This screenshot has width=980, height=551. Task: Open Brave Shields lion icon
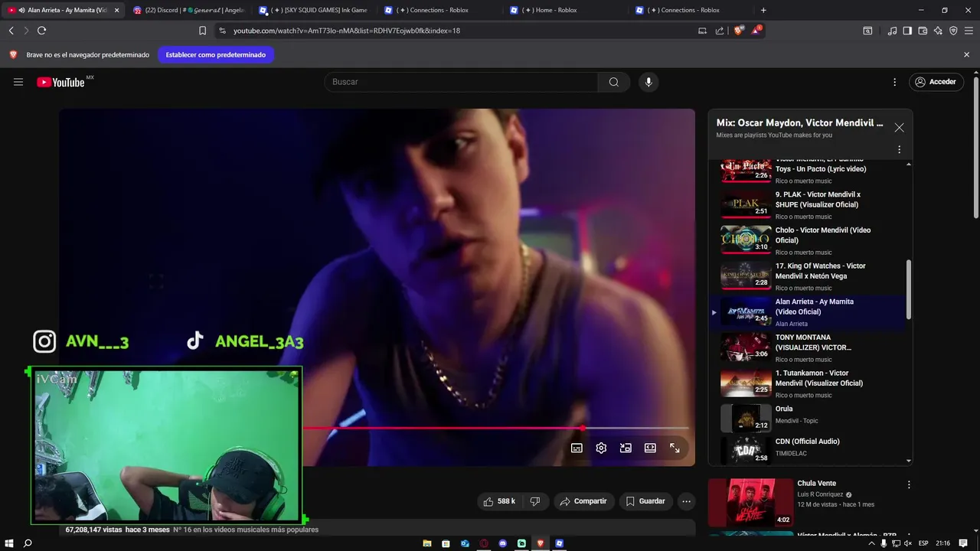738,31
